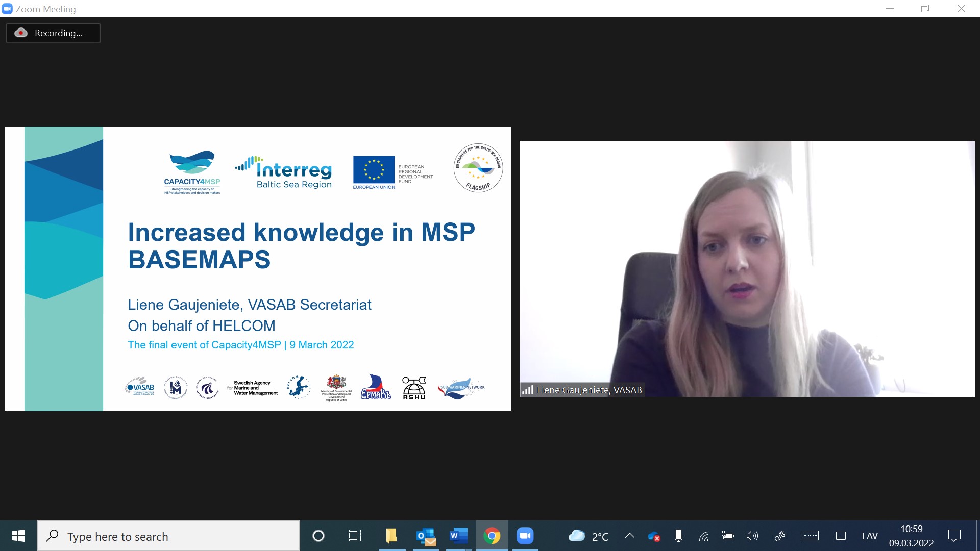Click the Zoom taskbar icon

(x=525, y=536)
